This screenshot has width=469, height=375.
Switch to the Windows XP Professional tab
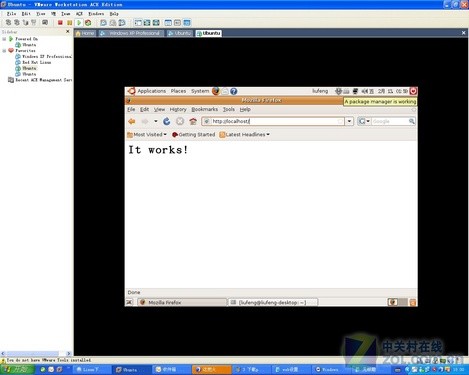pyautogui.click(x=131, y=33)
